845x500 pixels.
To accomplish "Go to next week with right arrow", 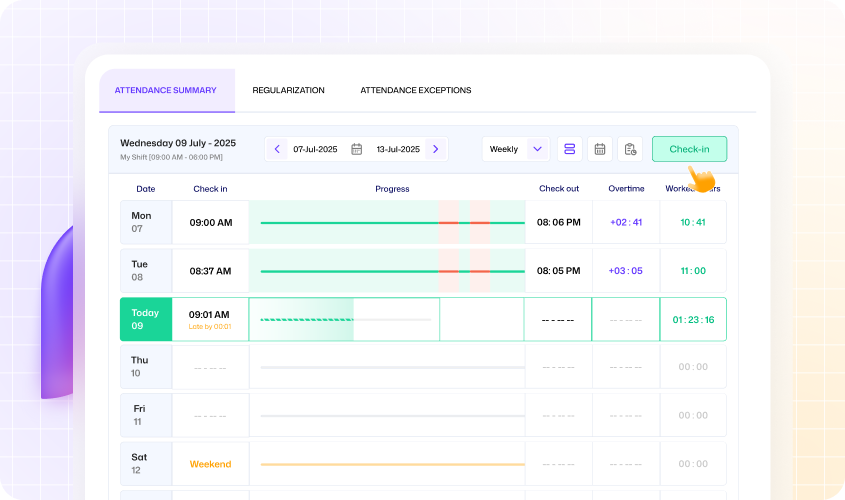I will (435, 149).
